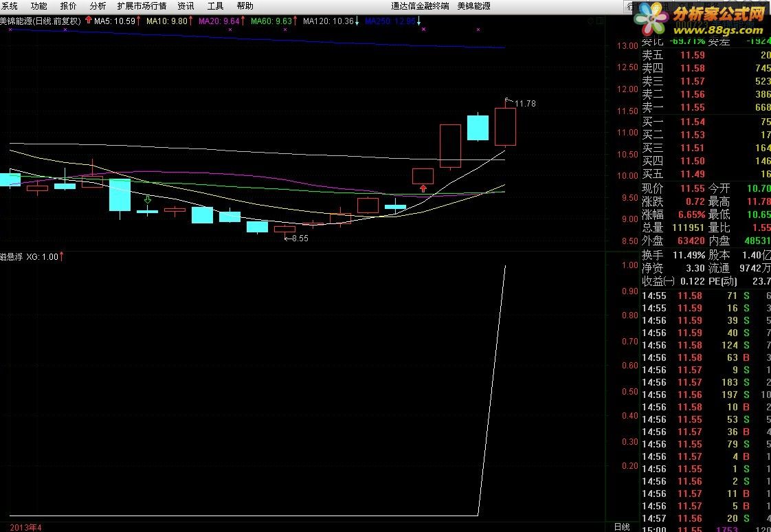Click the 11.78 high price marker

click(525, 104)
